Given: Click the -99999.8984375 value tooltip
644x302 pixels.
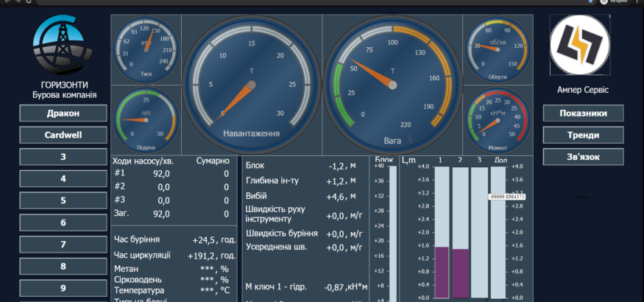Looking at the screenshot, I should (x=507, y=197).
